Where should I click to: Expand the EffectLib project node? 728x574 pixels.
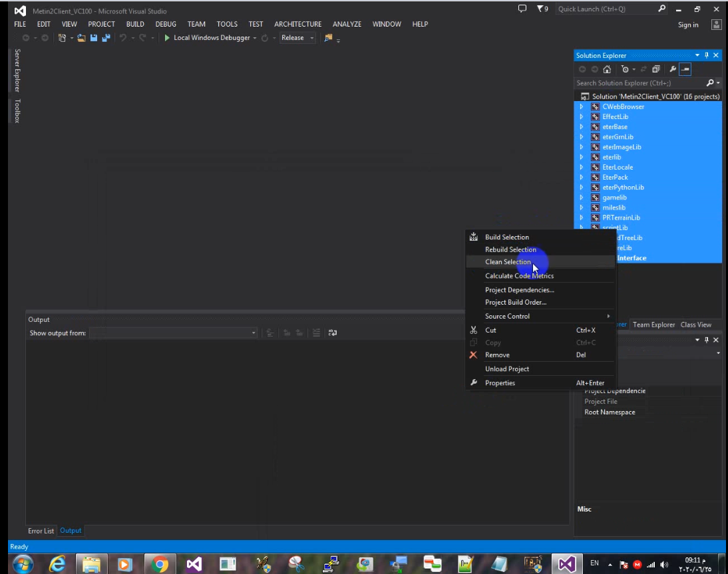tap(582, 117)
